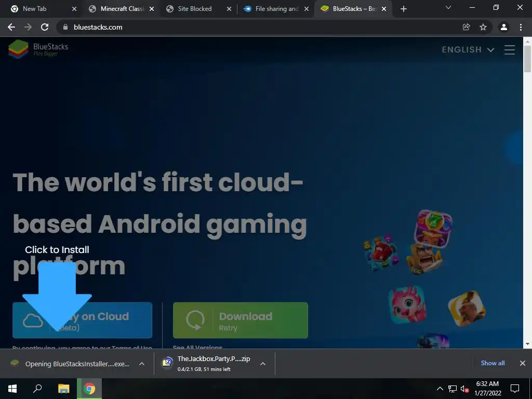Click the address bar URL

[x=98, y=27]
